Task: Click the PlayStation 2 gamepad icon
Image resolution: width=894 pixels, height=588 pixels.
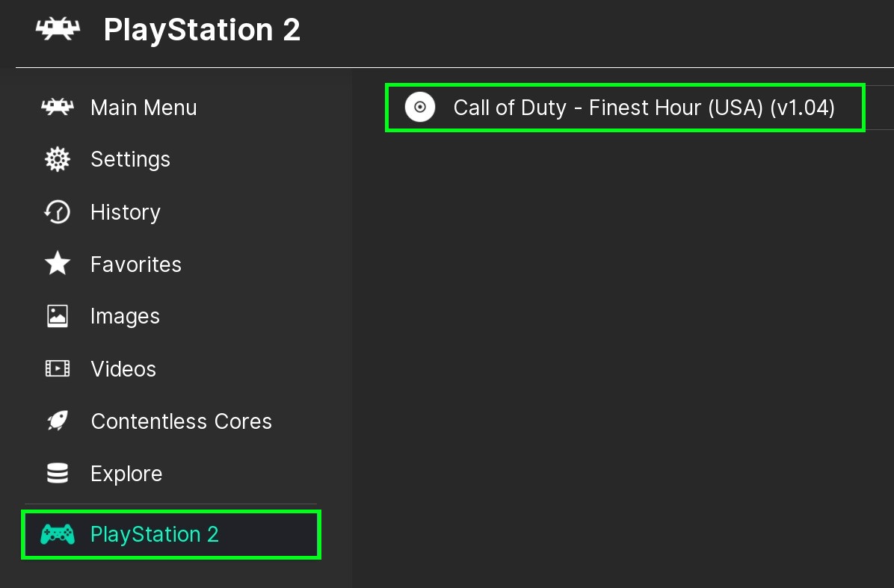Action: coord(58,534)
